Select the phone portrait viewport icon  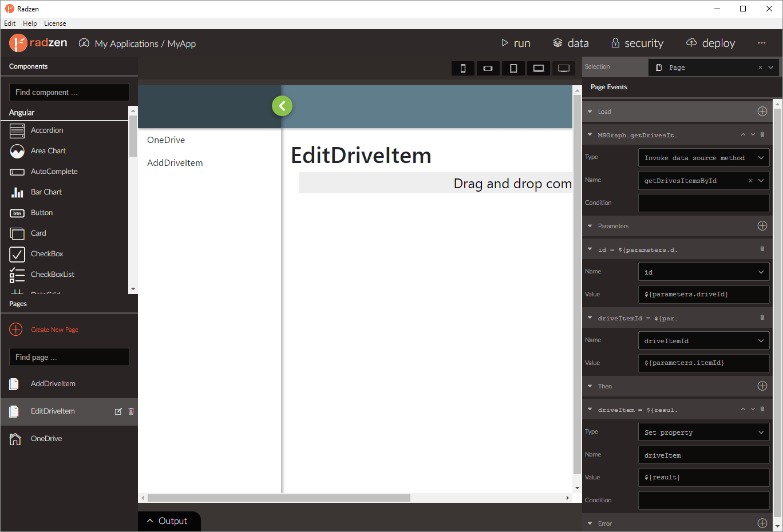coord(463,68)
